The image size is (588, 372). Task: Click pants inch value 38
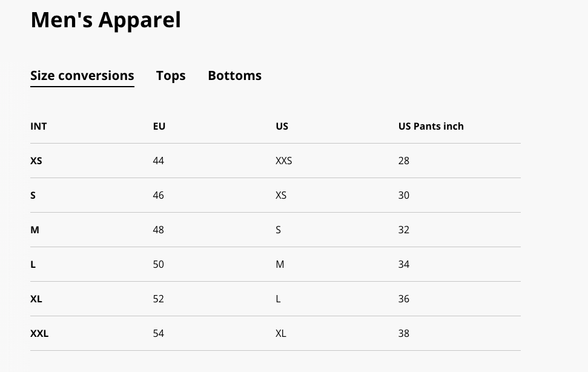pos(403,333)
